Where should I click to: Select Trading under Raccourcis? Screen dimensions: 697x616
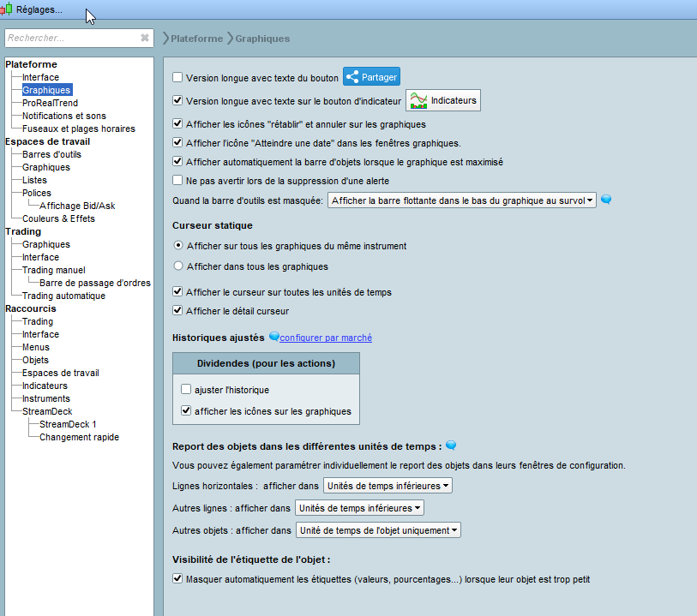pos(38,321)
